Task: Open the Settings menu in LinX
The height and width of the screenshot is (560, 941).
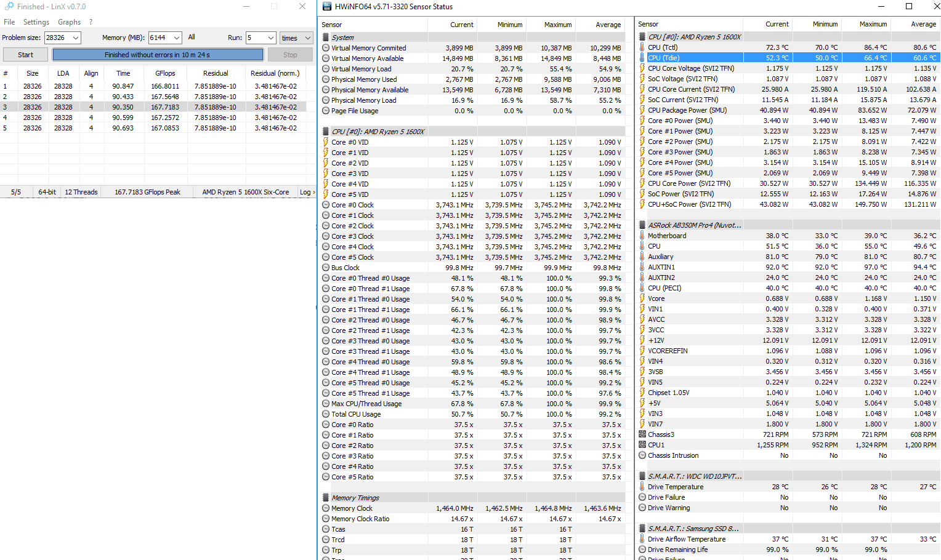Action: [x=36, y=22]
